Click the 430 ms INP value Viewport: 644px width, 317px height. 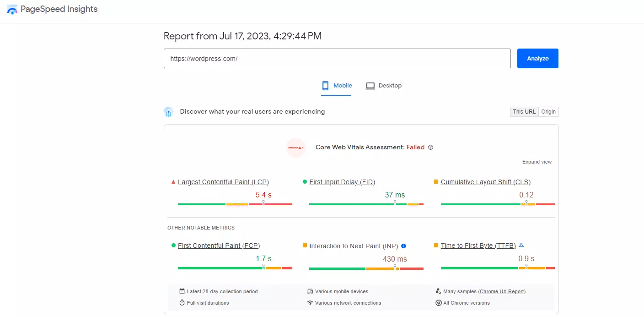[x=395, y=259]
